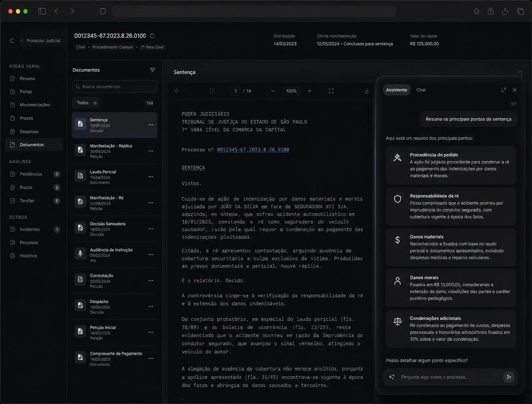The height and width of the screenshot is (404, 532).
Task: Open more options for Audiência de Instrução
Action: point(151,255)
